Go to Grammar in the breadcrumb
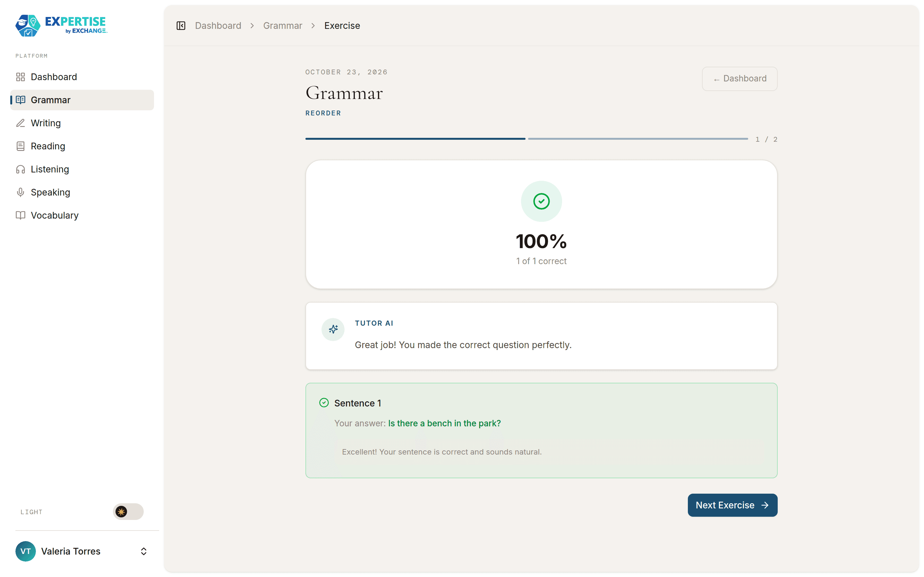Viewport: 924px width, 577px height. click(x=283, y=26)
